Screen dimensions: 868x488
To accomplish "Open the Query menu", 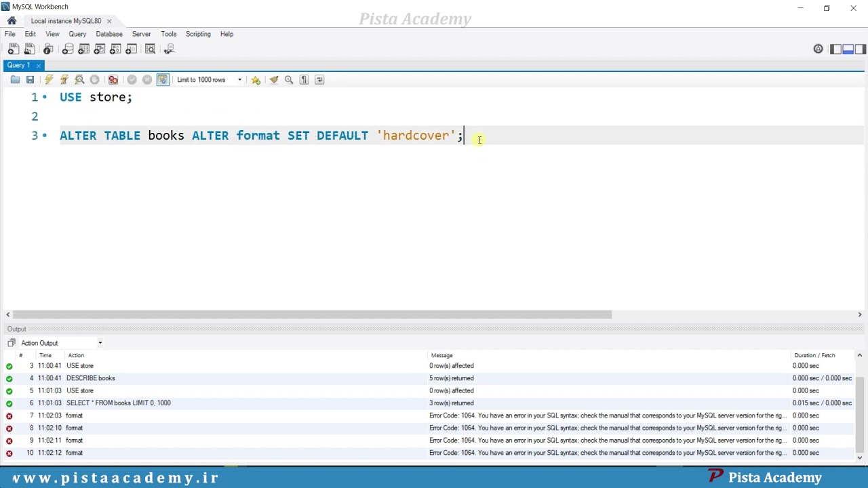I will point(77,34).
